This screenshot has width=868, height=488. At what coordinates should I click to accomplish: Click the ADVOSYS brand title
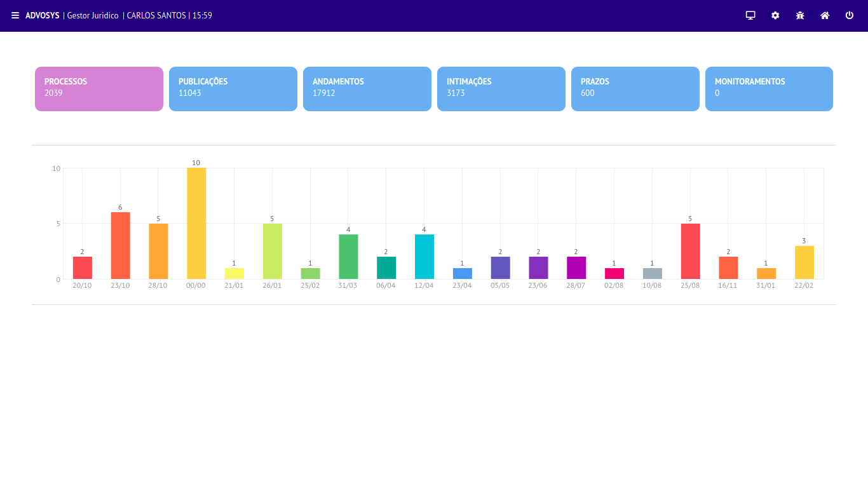(43, 15)
